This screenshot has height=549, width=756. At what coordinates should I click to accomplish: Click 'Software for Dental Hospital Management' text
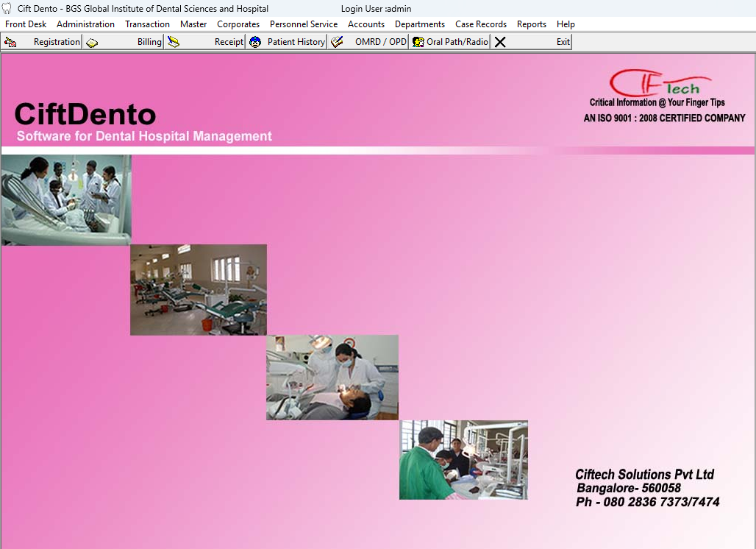[144, 136]
